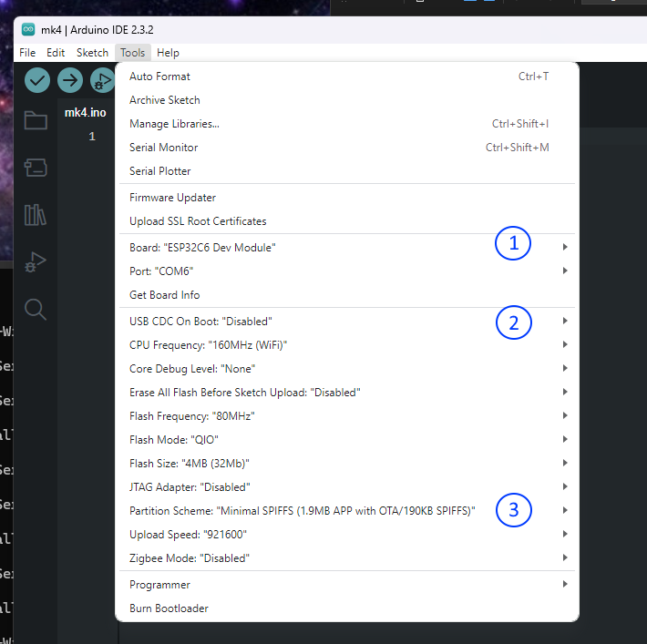Click Burn Bootloader
Screen dimensions: 647x644
click(346, 608)
